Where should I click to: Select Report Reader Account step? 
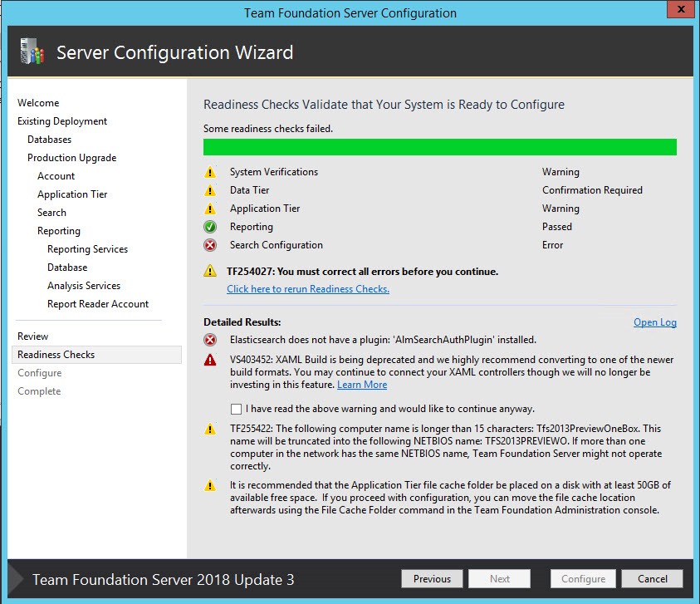tap(98, 304)
